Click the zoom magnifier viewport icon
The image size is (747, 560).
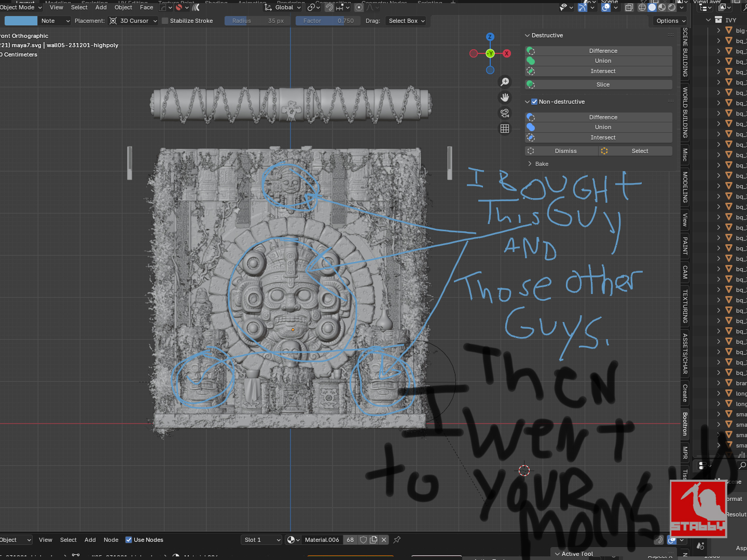[x=505, y=82]
